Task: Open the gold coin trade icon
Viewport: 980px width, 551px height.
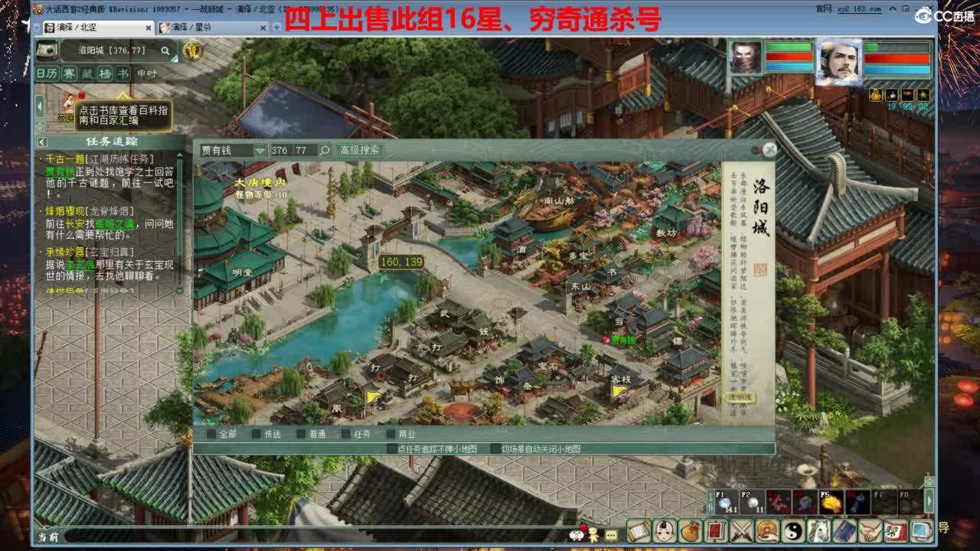Action: coord(767,530)
